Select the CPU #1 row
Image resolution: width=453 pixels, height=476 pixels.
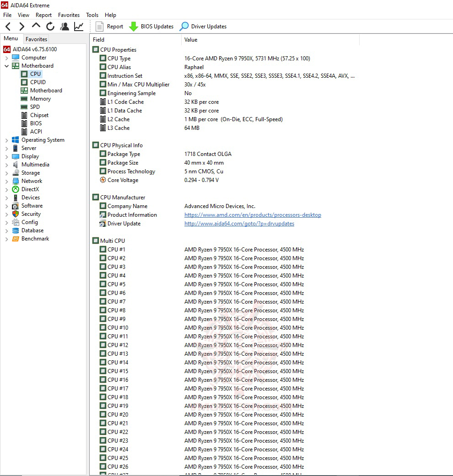coord(225,250)
